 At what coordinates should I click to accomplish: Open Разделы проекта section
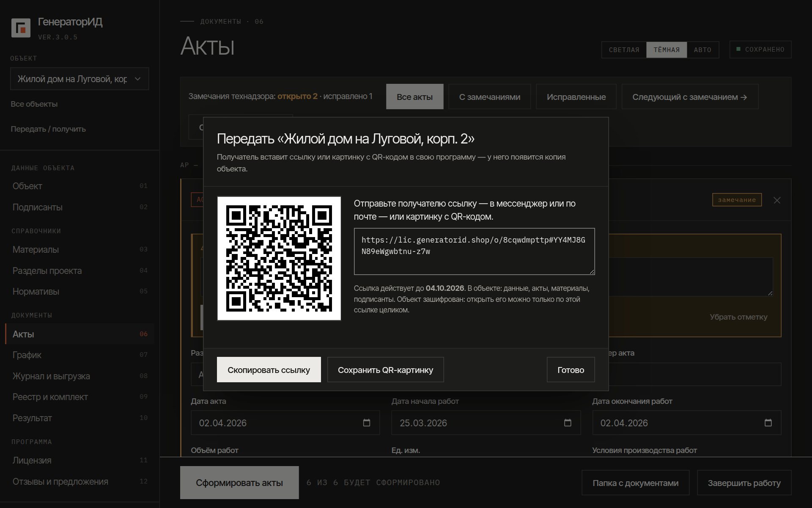point(80,271)
